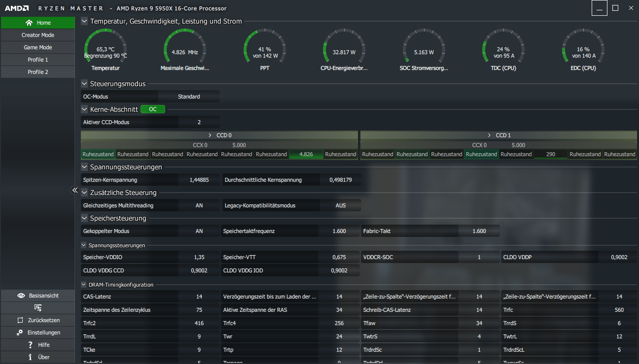639x364 pixels.
Task: Click the Trfc4 value 256
Action: (x=339, y=323)
